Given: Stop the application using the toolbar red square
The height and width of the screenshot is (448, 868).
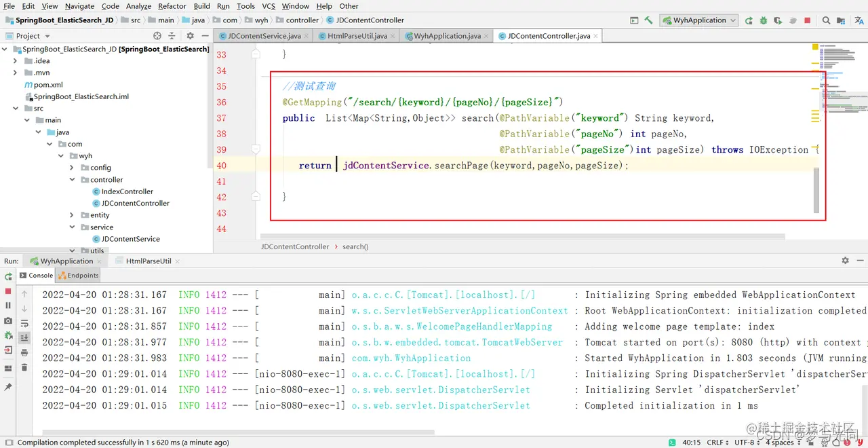Looking at the screenshot, I should [808, 20].
